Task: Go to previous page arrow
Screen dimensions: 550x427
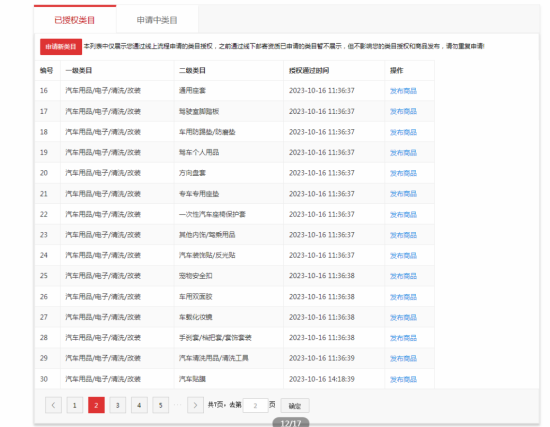Action: pyautogui.click(x=53, y=405)
